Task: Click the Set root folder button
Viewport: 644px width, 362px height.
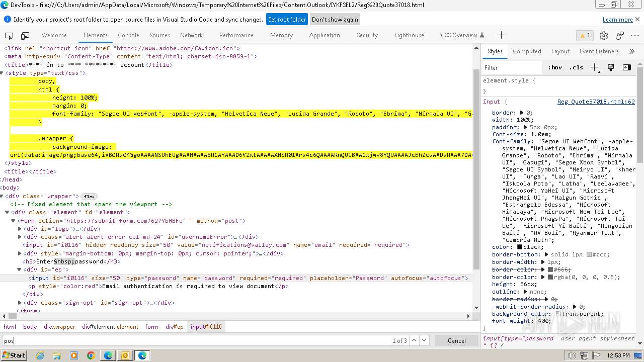Action: point(287,20)
